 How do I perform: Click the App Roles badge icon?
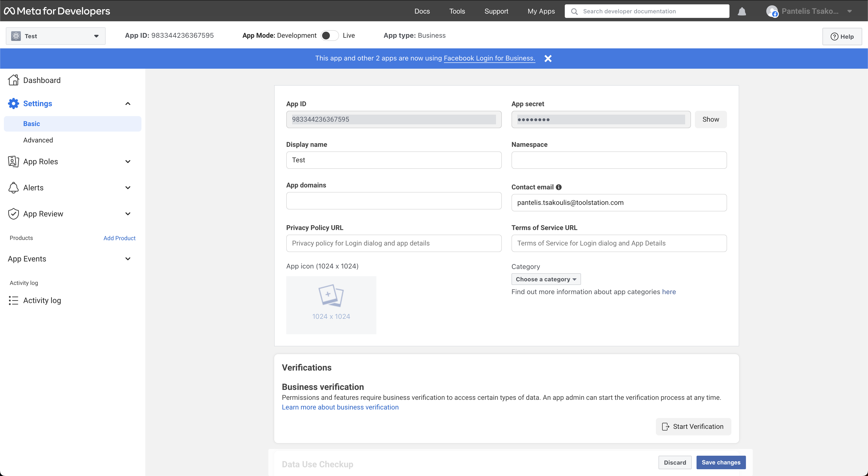(x=14, y=162)
